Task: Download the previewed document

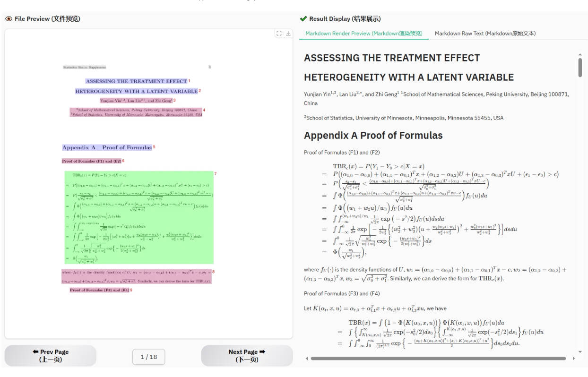Action: (287, 33)
